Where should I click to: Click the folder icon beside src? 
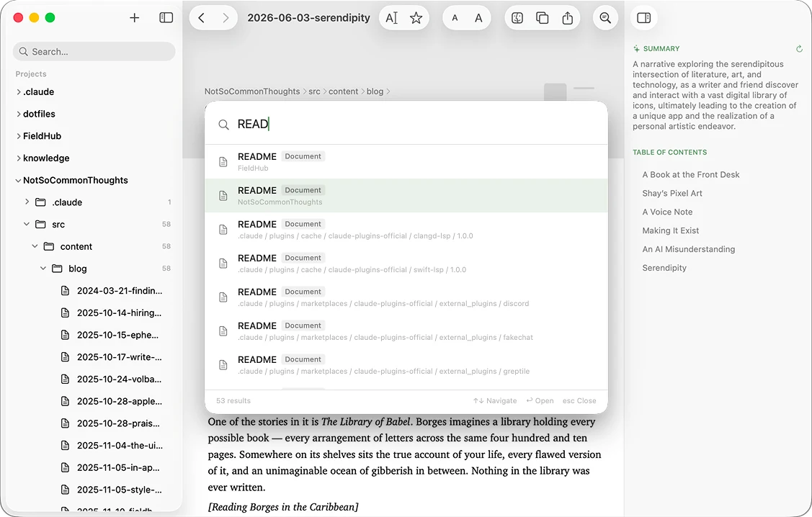coord(40,225)
